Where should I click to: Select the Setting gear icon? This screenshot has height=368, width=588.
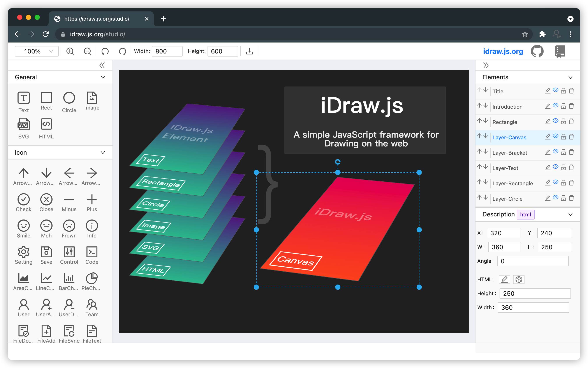(24, 252)
